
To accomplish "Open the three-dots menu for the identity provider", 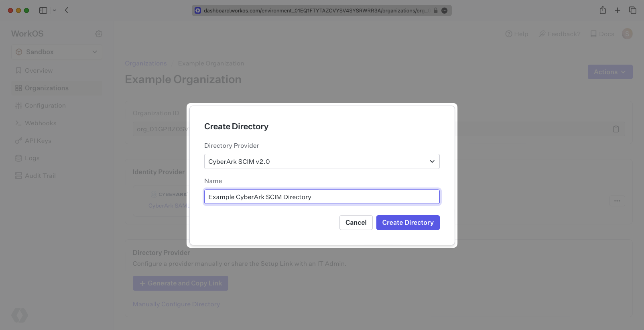I will coord(617,201).
